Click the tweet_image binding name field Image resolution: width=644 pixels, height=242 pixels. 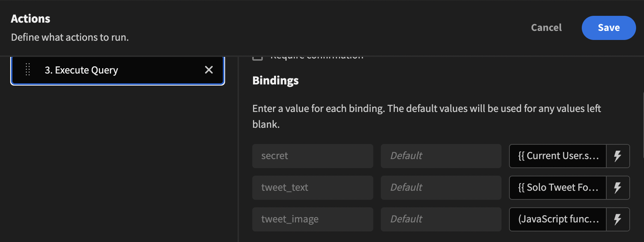(x=312, y=219)
